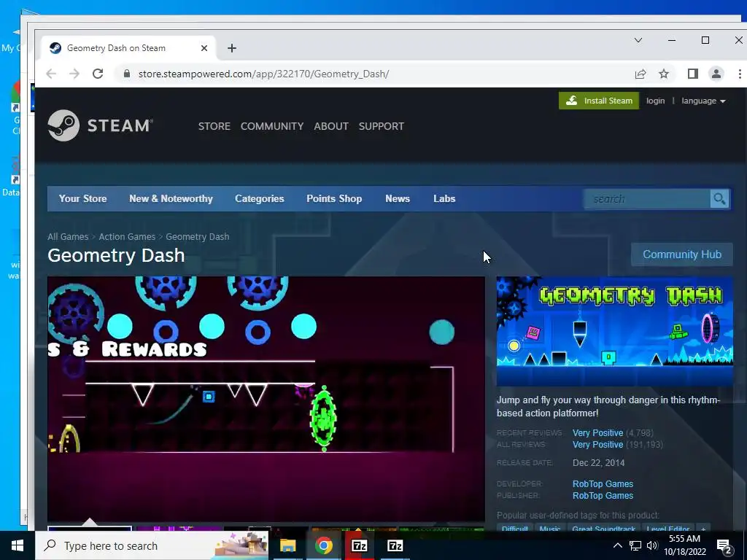Click the browser back arrow
This screenshot has height=560, width=747.
click(51, 74)
